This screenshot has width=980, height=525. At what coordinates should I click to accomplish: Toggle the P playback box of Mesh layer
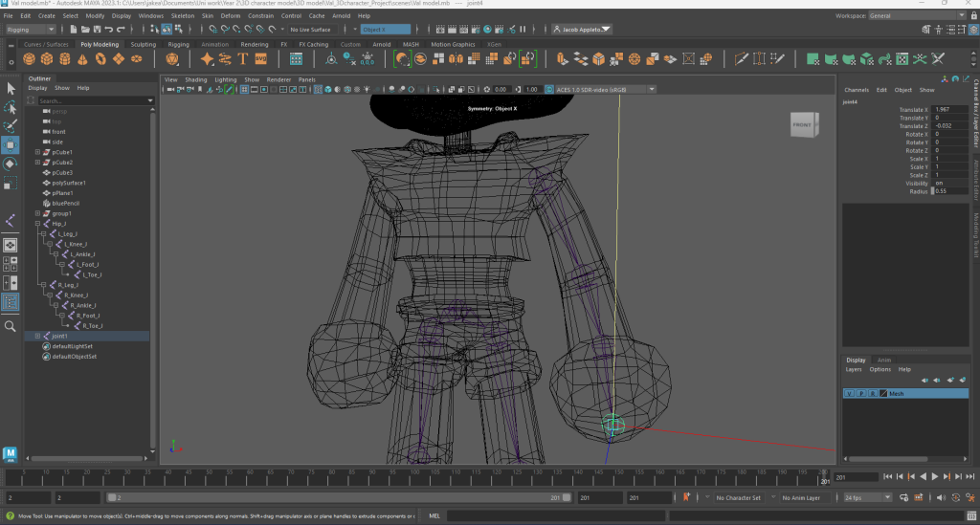pyautogui.click(x=860, y=394)
